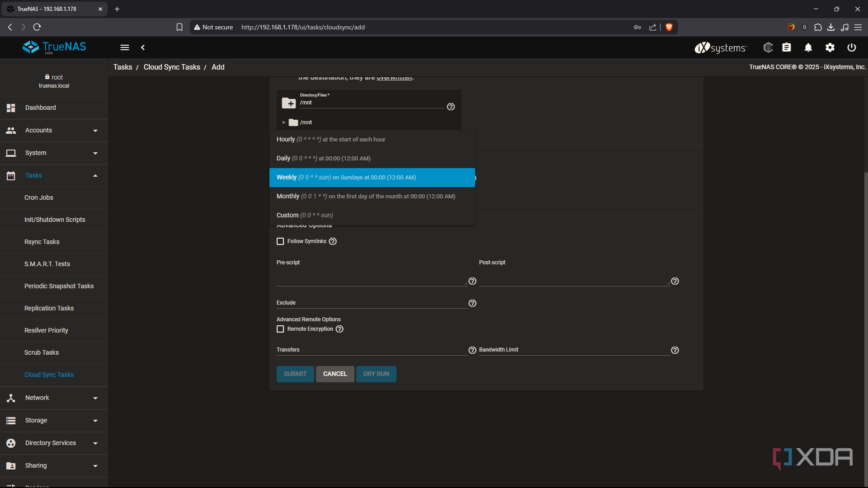Go to Tasks breadcrumb
Image resolution: width=868 pixels, height=488 pixels.
click(123, 67)
